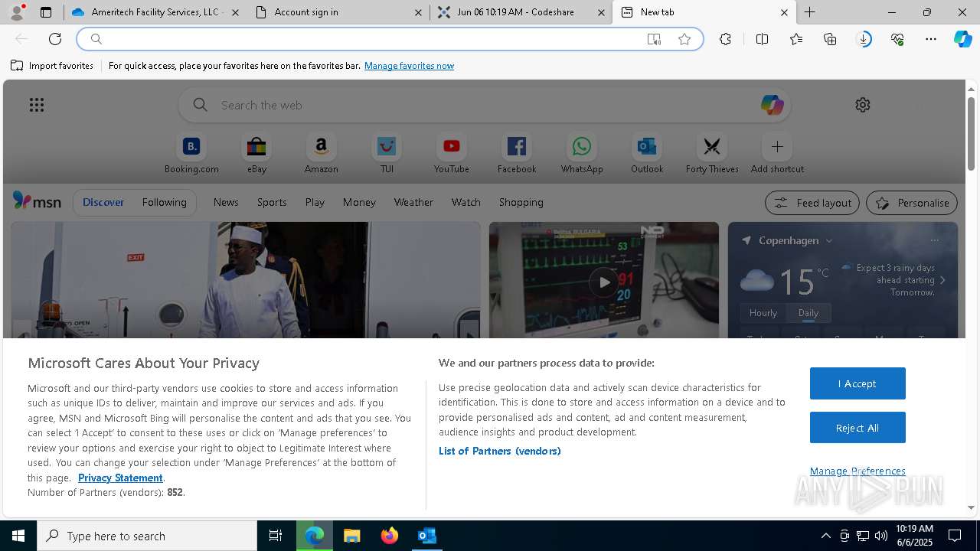This screenshot has height=551, width=980.
Task: Open News in MSN menu
Action: click(x=226, y=202)
